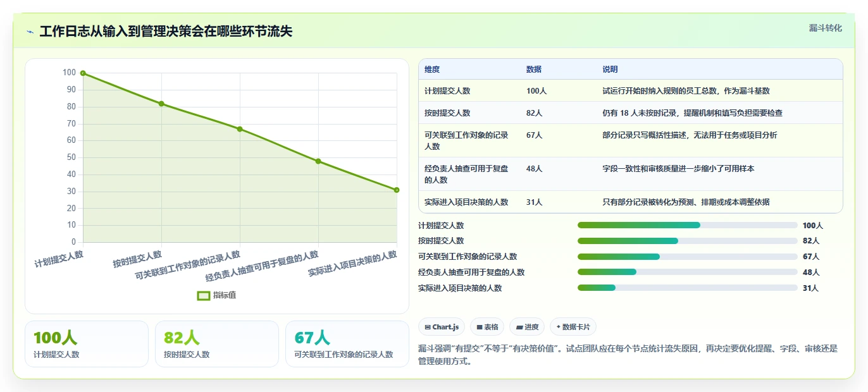The height and width of the screenshot is (392, 868).
Task: Click the 100人 计划提交人数 stat card
Action: pyautogui.click(x=87, y=344)
